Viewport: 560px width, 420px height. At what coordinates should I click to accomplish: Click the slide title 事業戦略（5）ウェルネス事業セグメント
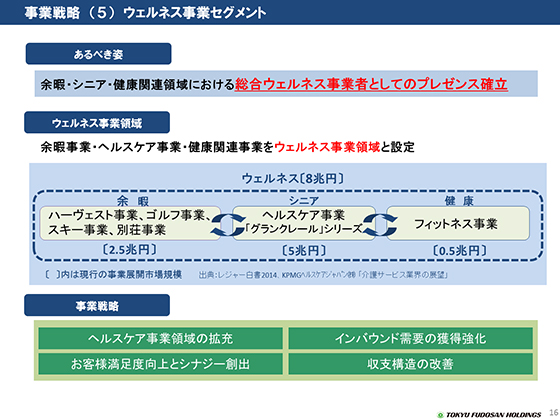tap(145, 13)
